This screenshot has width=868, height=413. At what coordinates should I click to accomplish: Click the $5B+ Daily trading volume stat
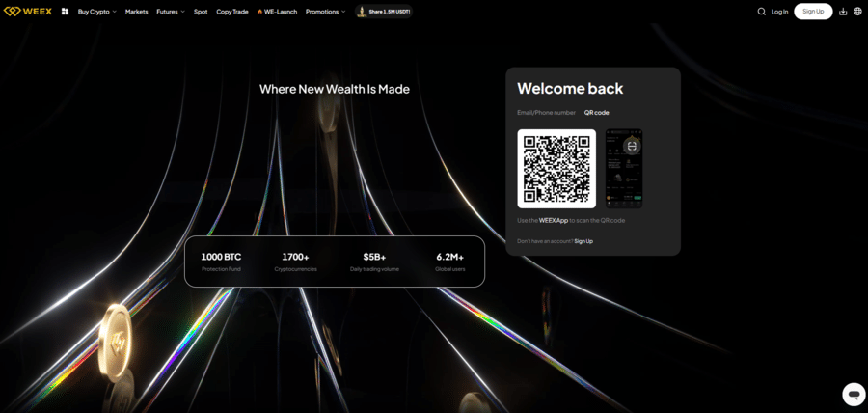click(374, 262)
